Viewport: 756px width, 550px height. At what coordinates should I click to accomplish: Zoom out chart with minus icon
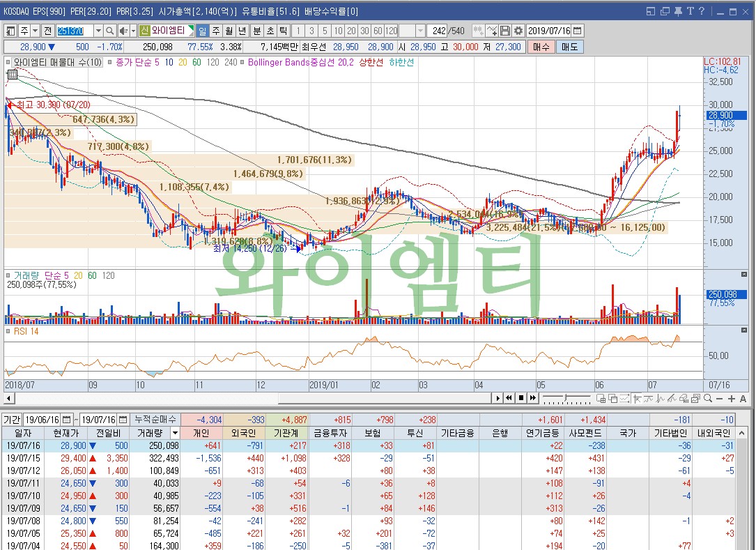point(719,399)
